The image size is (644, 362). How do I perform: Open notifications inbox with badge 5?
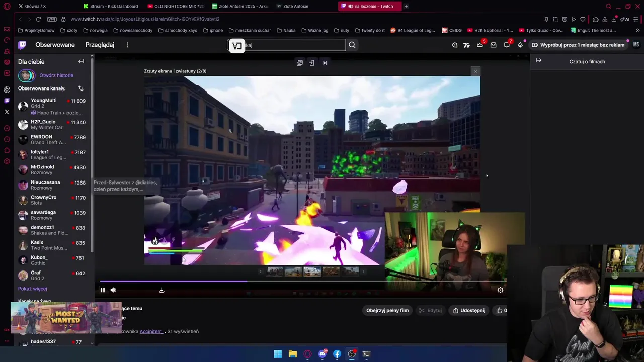tap(480, 45)
